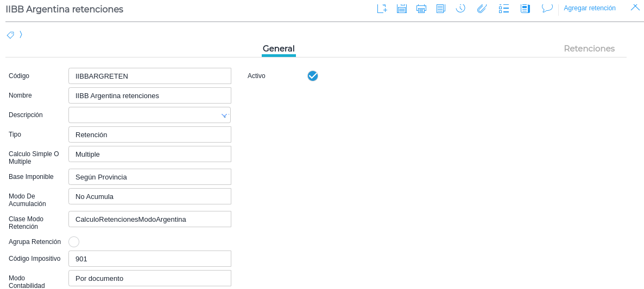This screenshot has height=289, width=644.
Task: Click the Agregar retención link
Action: 590,8
